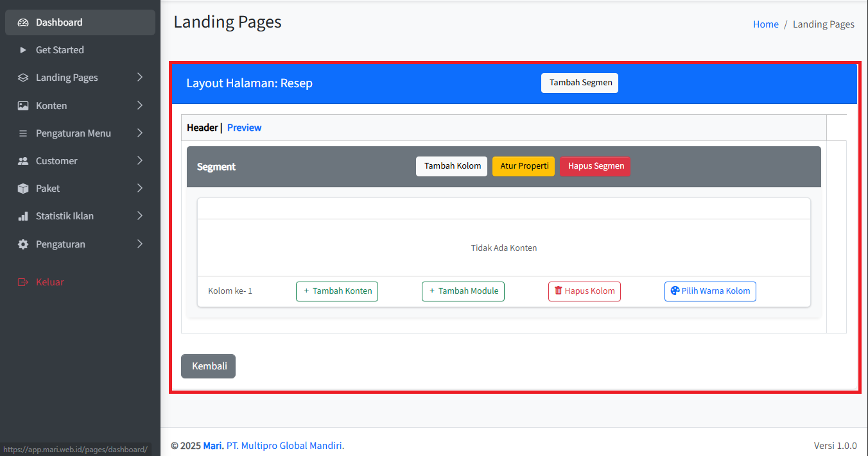Click the Dashboard speedometer icon
The image size is (868, 456).
23,22
